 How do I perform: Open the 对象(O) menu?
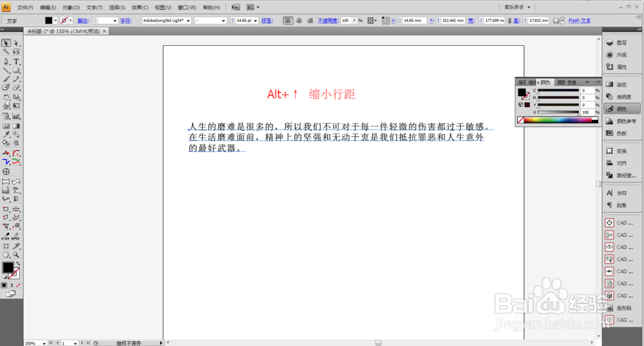click(71, 7)
